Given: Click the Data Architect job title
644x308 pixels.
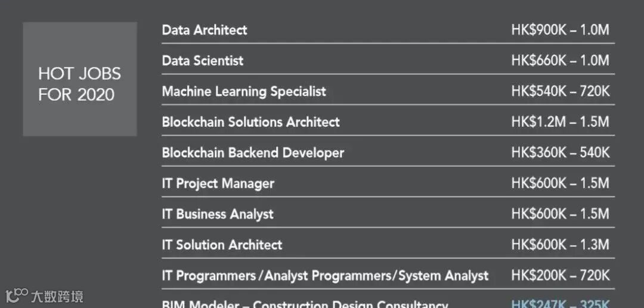Looking at the screenshot, I should (x=205, y=30).
